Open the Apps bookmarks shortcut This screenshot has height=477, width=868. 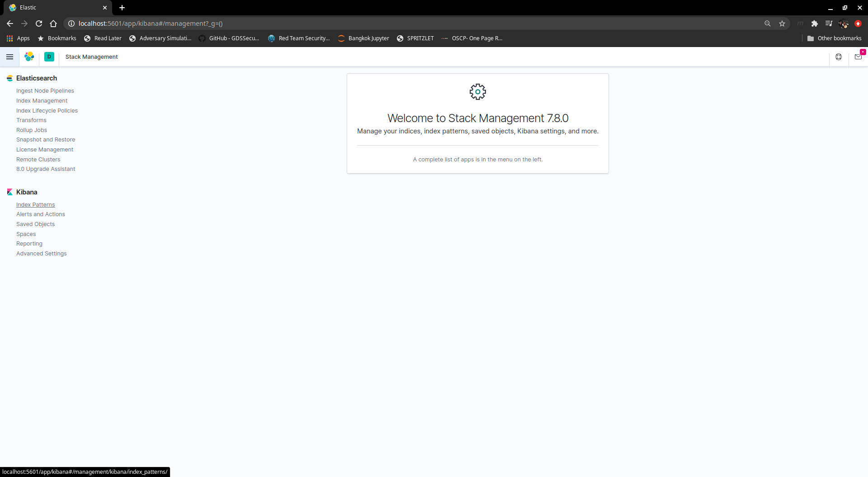click(x=18, y=38)
